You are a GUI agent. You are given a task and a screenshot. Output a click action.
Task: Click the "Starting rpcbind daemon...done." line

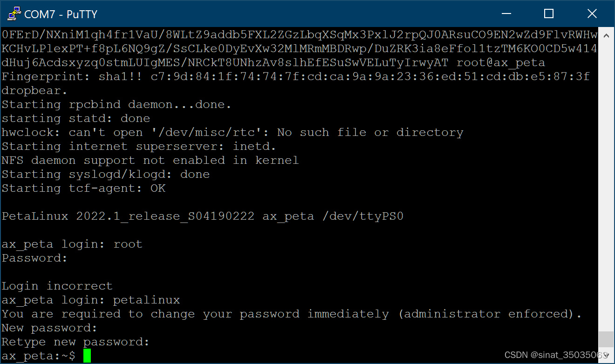pyautogui.click(x=116, y=104)
